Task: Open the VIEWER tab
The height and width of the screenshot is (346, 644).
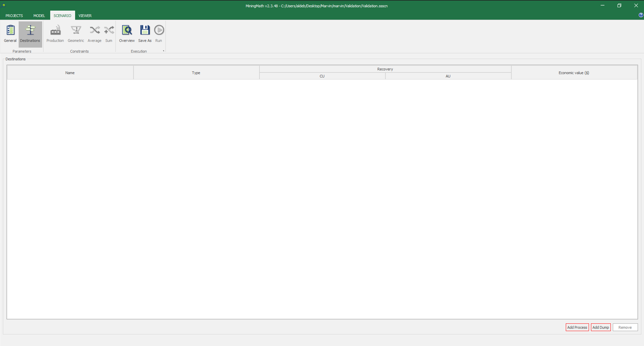Action: tap(85, 16)
